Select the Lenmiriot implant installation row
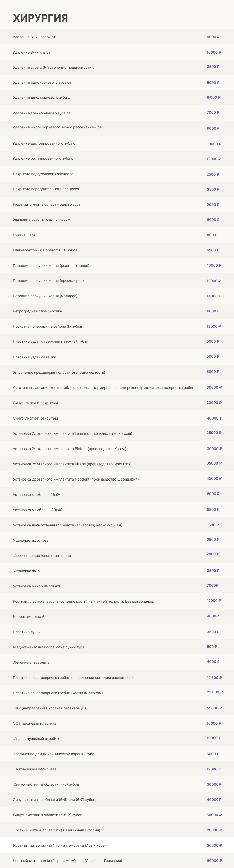Screen dimensions: 234x868 click(72, 434)
